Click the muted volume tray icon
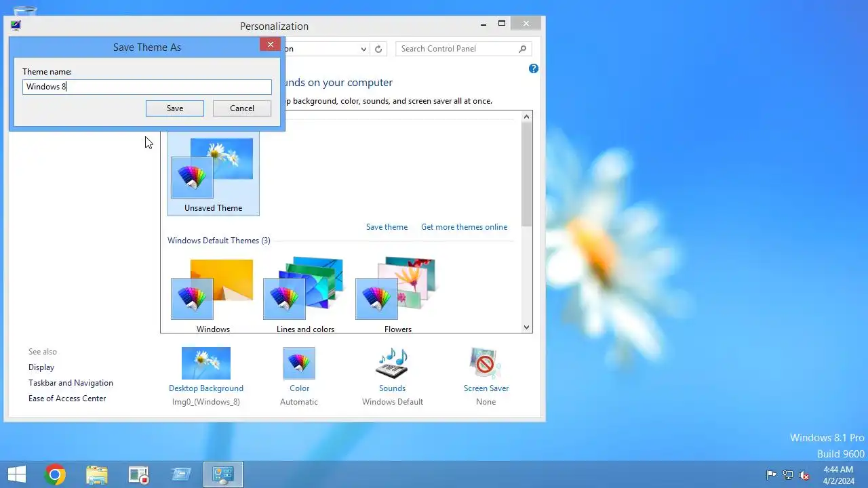The width and height of the screenshot is (868, 488). (804, 475)
